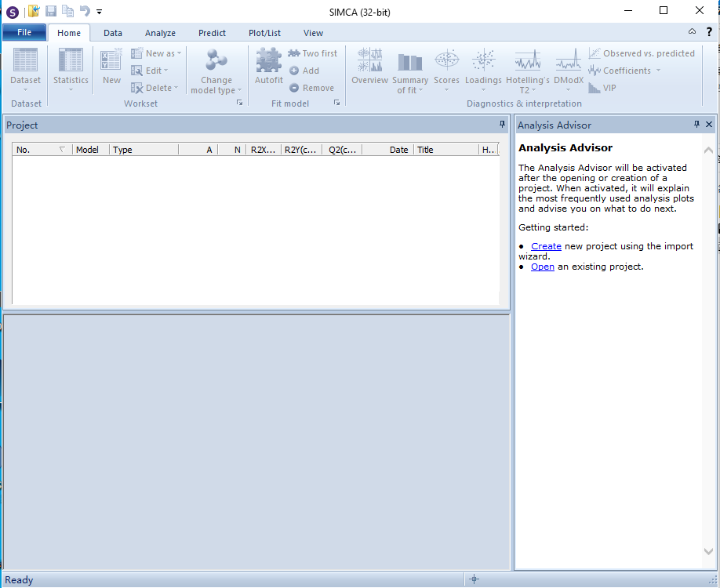Click the R2X column header
The width and height of the screenshot is (720, 588).
[263, 150]
